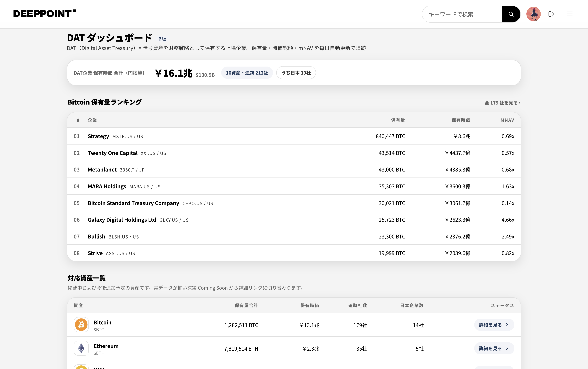
Task: Click 詳細を見る button for Bitcoin
Action: [x=494, y=325]
